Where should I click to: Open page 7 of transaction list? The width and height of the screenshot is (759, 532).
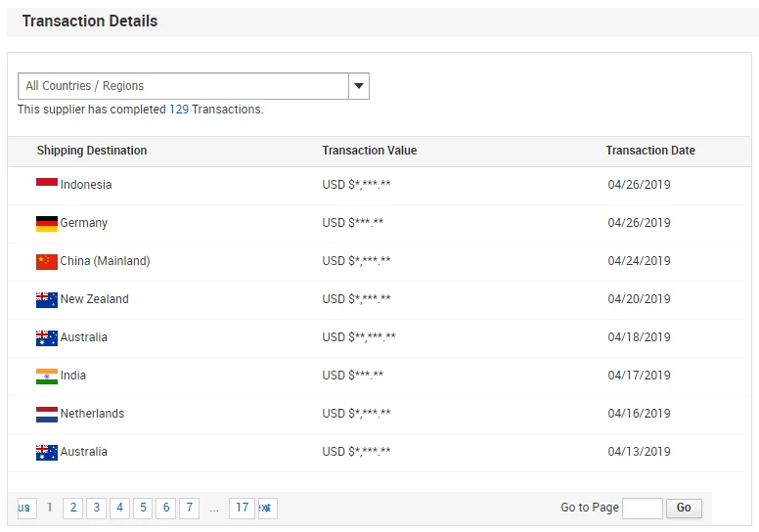189,508
